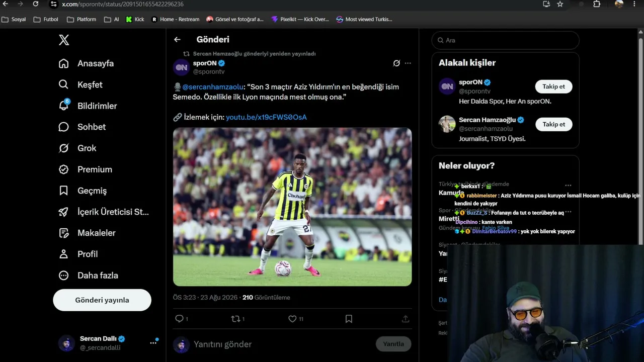The height and width of the screenshot is (362, 644).
Task: Open Sercan Hamzaoğlu avatar in Alakalı kişiler
Action: click(x=447, y=124)
